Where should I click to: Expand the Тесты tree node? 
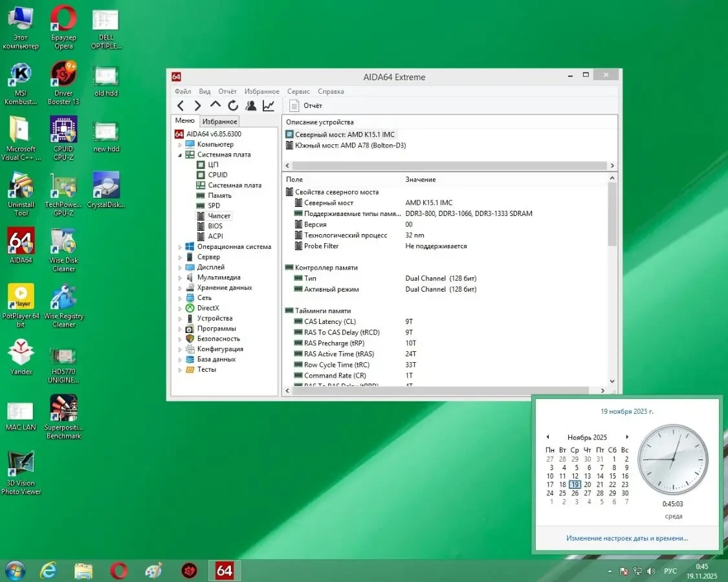pyautogui.click(x=181, y=370)
